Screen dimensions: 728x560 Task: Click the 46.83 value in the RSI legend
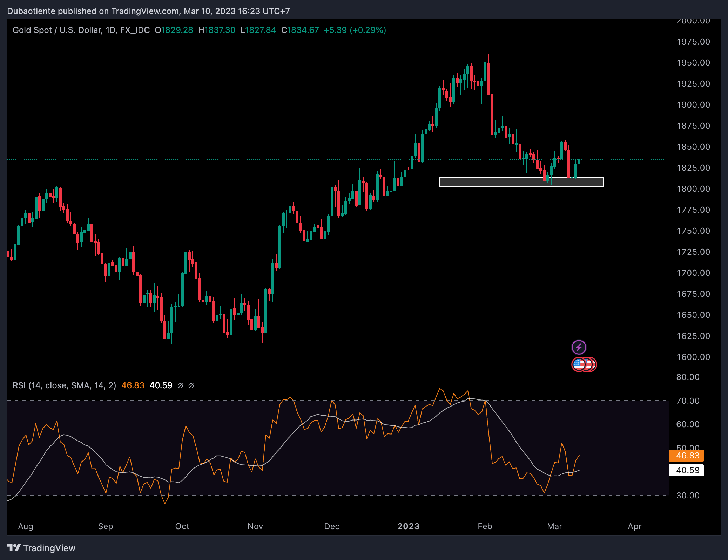click(133, 385)
